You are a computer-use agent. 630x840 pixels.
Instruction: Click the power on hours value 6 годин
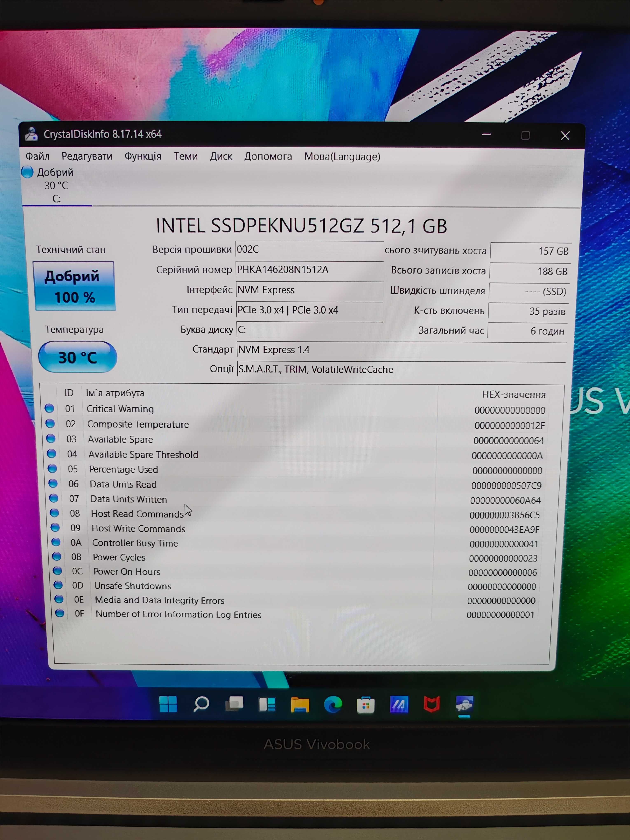pyautogui.click(x=527, y=331)
